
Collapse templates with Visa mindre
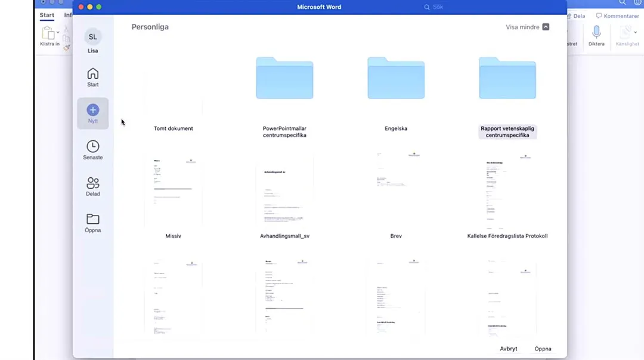point(527,27)
